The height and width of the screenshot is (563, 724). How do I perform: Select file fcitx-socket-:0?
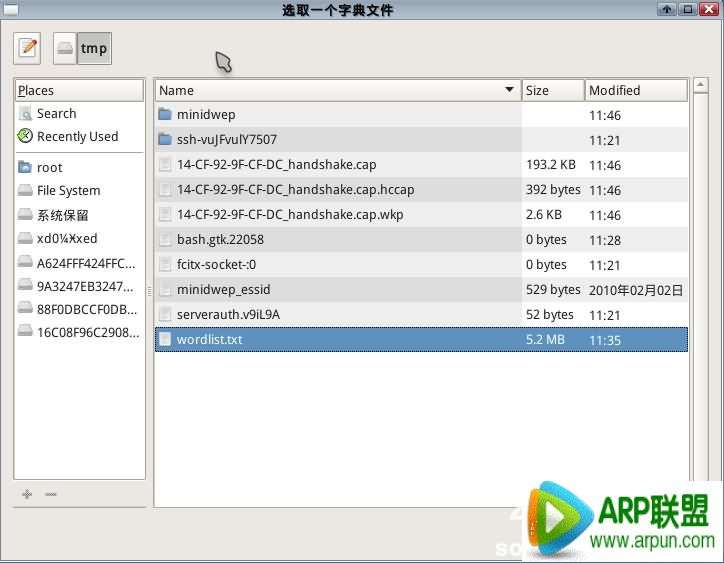point(421,264)
